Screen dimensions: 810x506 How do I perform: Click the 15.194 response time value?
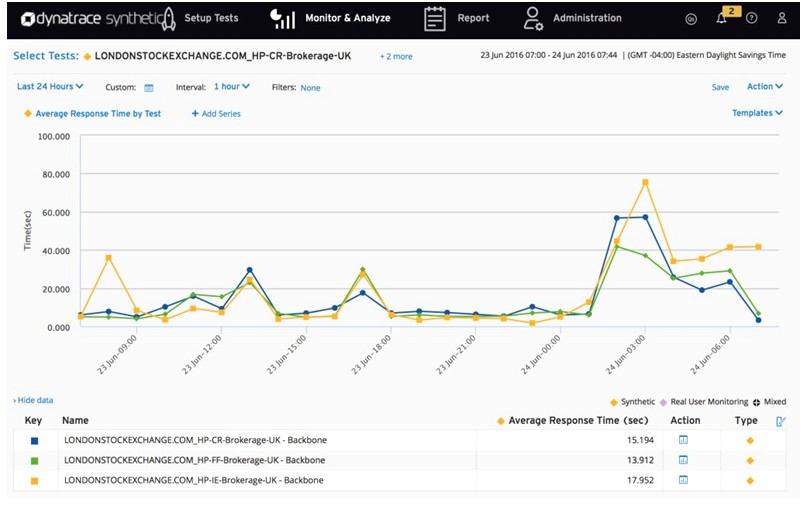tap(640, 440)
